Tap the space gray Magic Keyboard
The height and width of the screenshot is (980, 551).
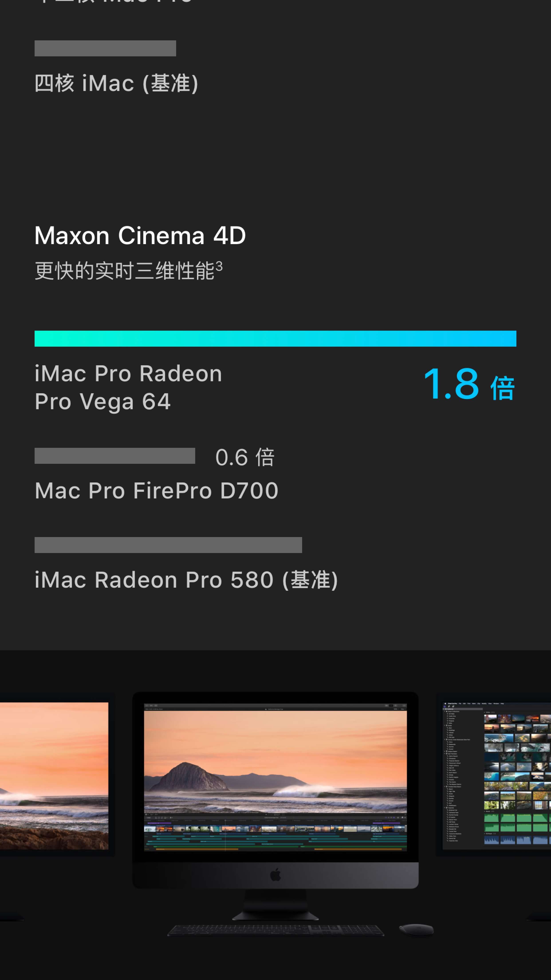click(x=276, y=930)
